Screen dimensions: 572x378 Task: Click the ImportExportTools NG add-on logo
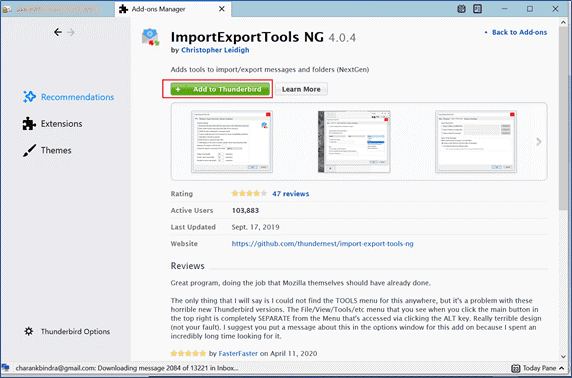pos(150,37)
